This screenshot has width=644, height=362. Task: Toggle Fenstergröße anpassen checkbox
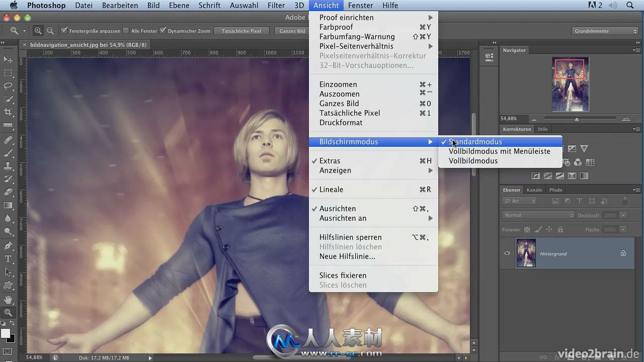click(x=64, y=31)
